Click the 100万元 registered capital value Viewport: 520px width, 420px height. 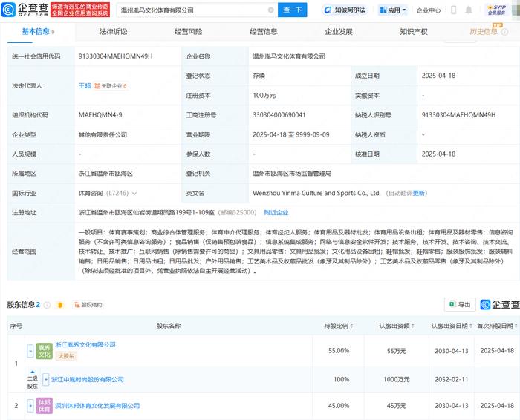point(264,96)
